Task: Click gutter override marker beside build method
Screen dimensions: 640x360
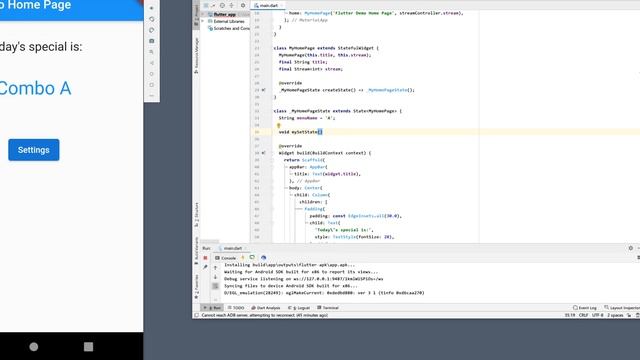Action: pyautogui.click(x=263, y=153)
